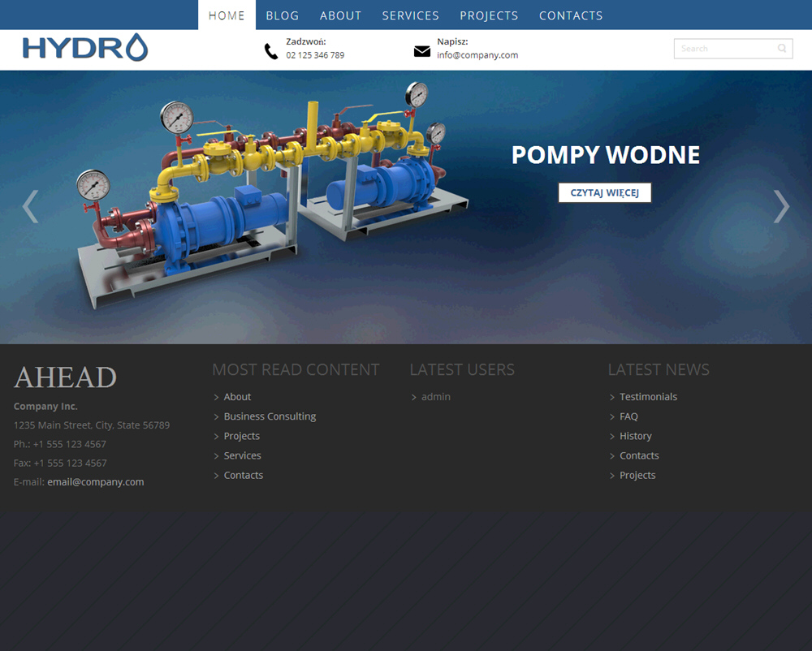This screenshot has width=812, height=651.
Task: Advance slider with right arrow
Action: 781,206
